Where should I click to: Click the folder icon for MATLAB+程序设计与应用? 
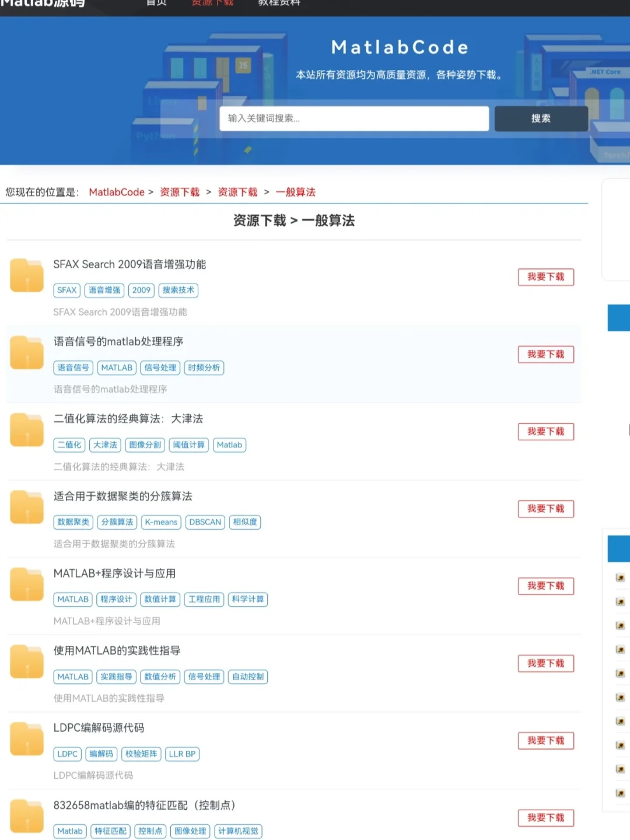pos(26,583)
